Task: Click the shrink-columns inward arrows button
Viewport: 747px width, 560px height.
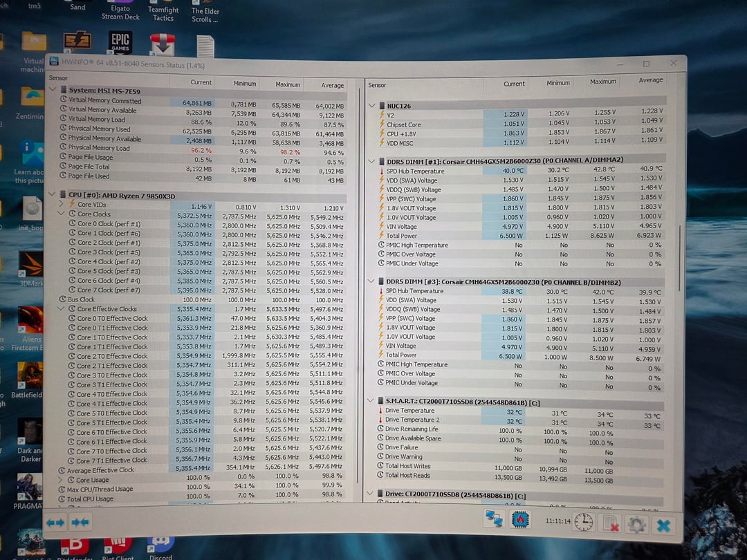Action: [x=80, y=523]
